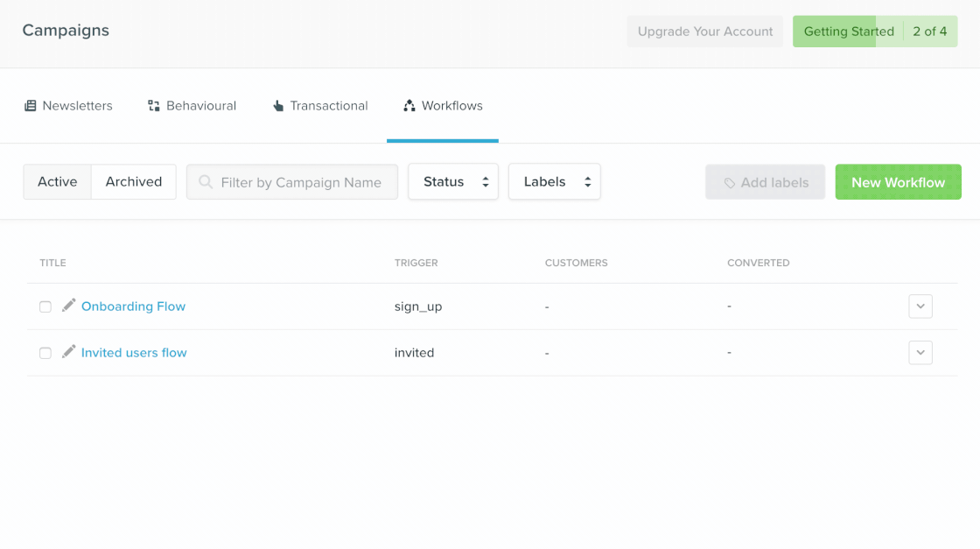980x549 pixels.
Task: Check the Invited users flow row checkbox
Action: [x=45, y=352]
